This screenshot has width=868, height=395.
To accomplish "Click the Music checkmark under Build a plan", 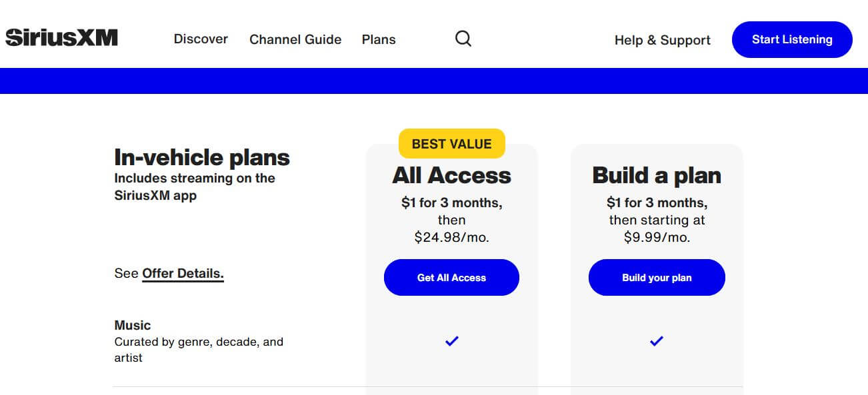I will pos(656,340).
